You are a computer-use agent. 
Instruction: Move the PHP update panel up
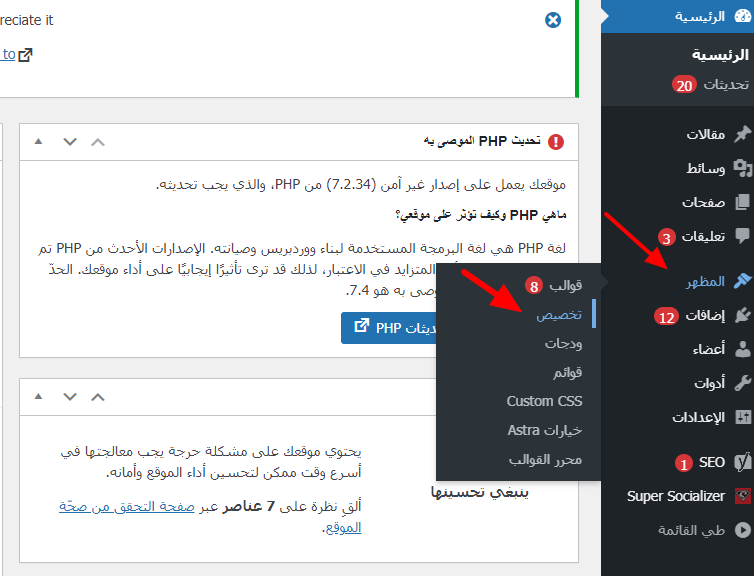[x=98, y=142]
